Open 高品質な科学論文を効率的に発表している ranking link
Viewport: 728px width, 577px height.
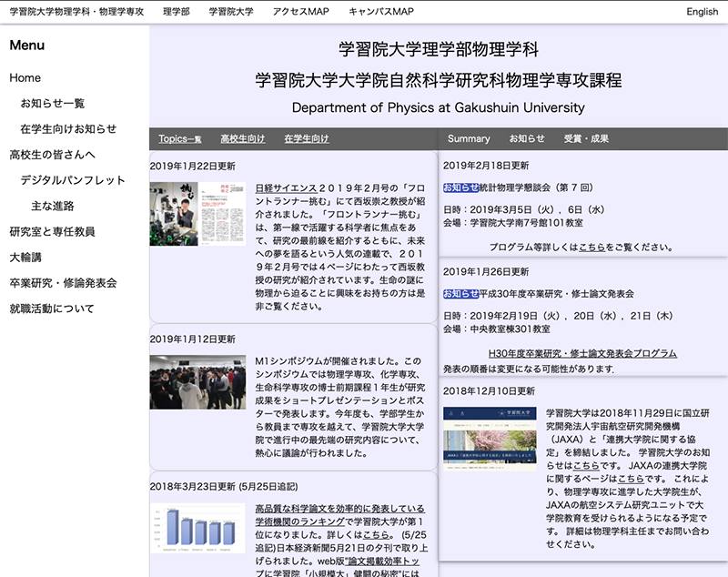tap(339, 515)
